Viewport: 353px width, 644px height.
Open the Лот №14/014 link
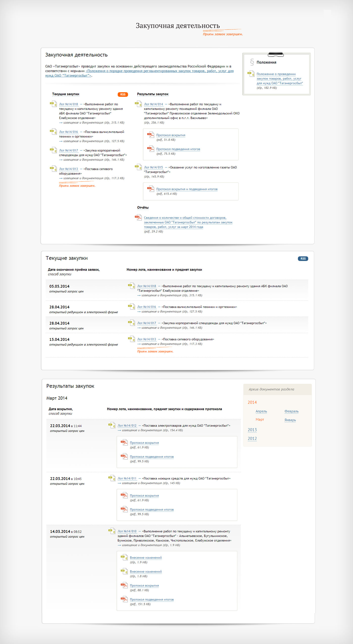coord(154,104)
